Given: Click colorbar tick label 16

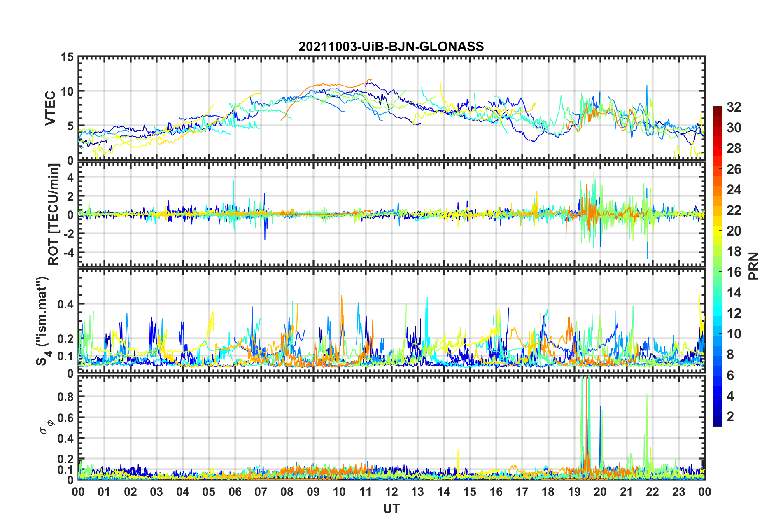Looking at the screenshot, I should [x=734, y=272].
